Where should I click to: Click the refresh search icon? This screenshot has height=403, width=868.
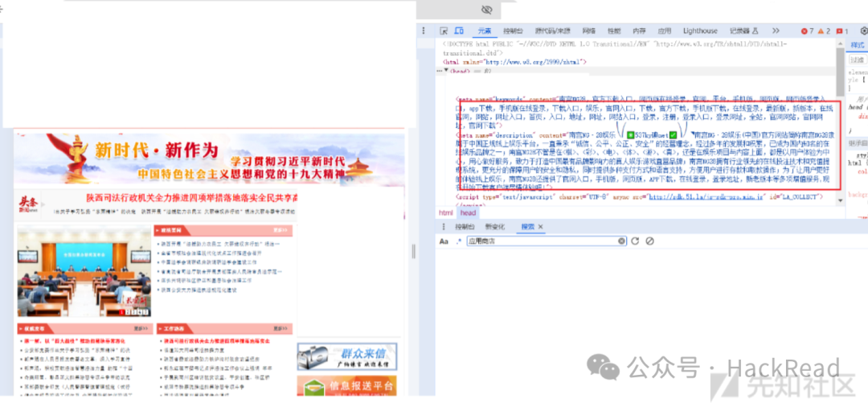[x=636, y=241]
